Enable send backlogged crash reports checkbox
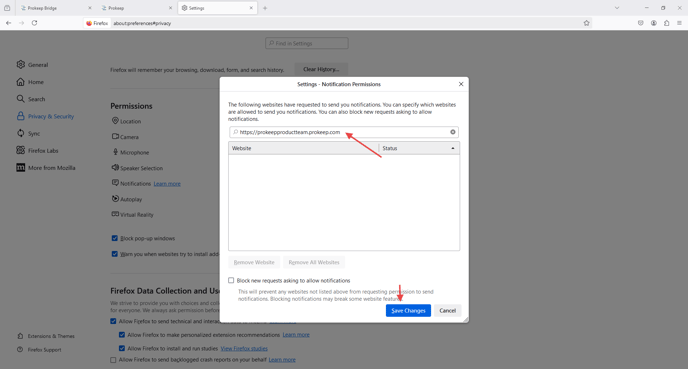Screen dimensions: 688x369 [x=113, y=360]
